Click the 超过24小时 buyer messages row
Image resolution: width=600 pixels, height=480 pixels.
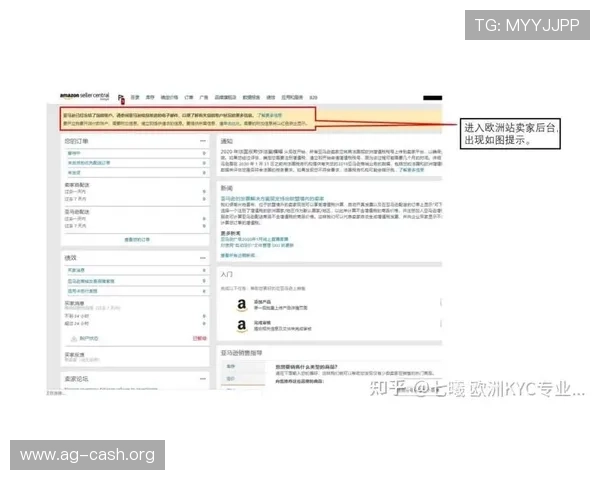click(136, 324)
